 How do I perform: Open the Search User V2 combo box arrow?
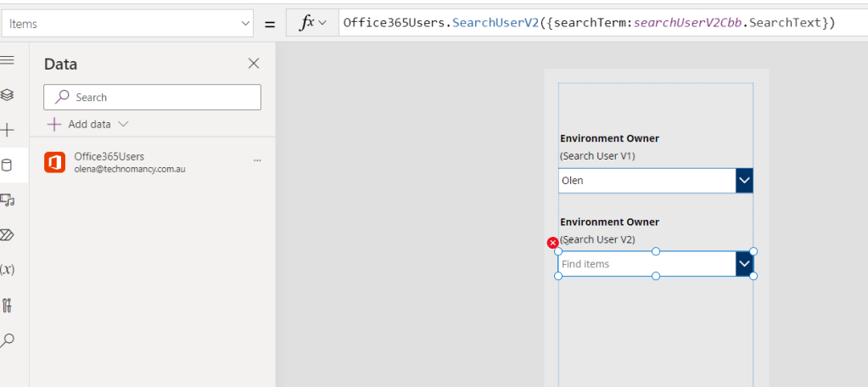744,264
